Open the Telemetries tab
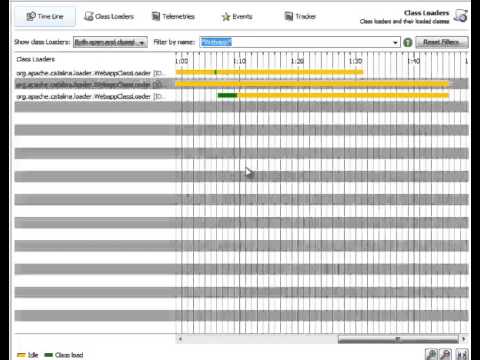Viewport: 480px width, 360px height. [173, 16]
